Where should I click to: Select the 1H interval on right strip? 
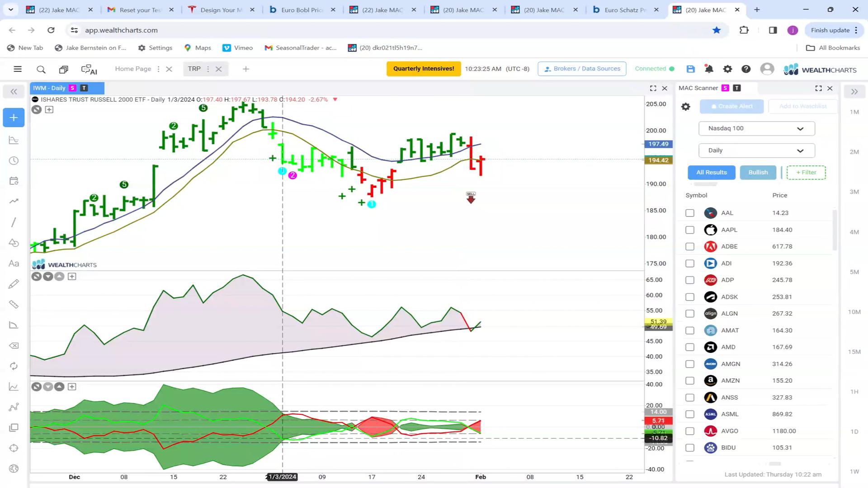coord(854,392)
